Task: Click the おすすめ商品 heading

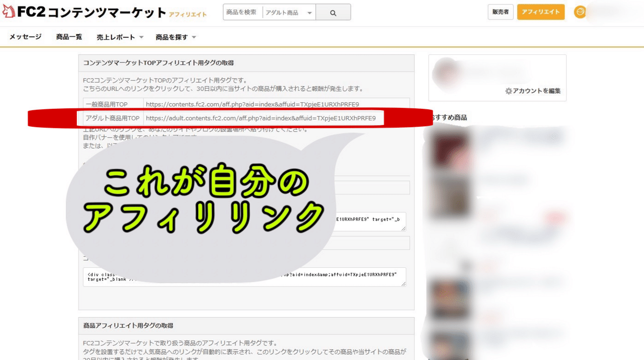Action: click(449, 117)
